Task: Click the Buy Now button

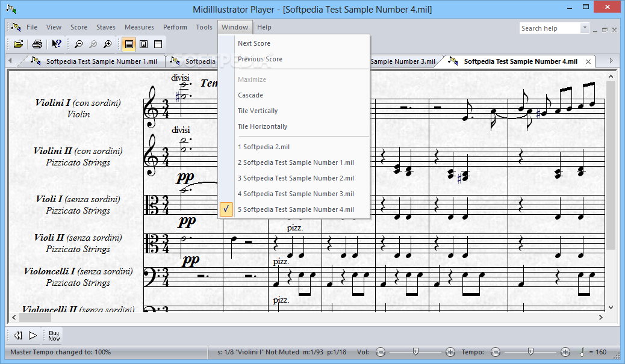Action: (x=54, y=336)
